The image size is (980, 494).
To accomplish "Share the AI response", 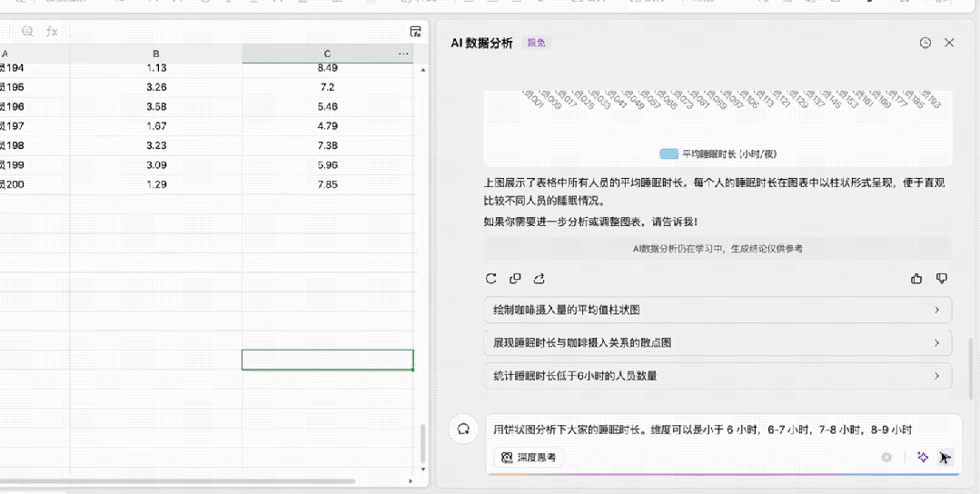I will (x=539, y=279).
